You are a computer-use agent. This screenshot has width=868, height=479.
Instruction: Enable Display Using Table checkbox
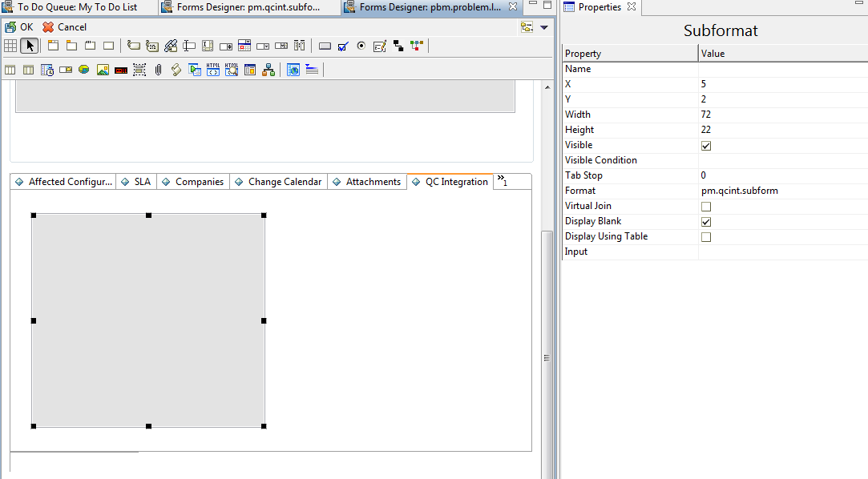click(x=706, y=237)
